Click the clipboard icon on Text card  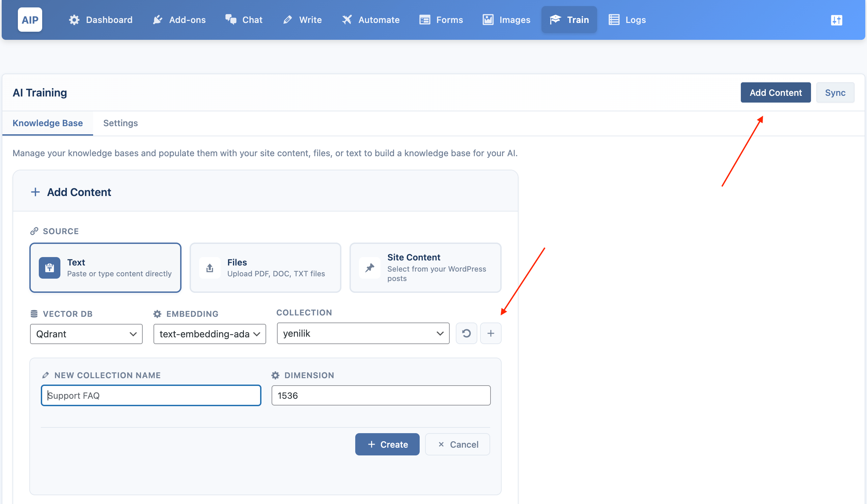[50, 268]
